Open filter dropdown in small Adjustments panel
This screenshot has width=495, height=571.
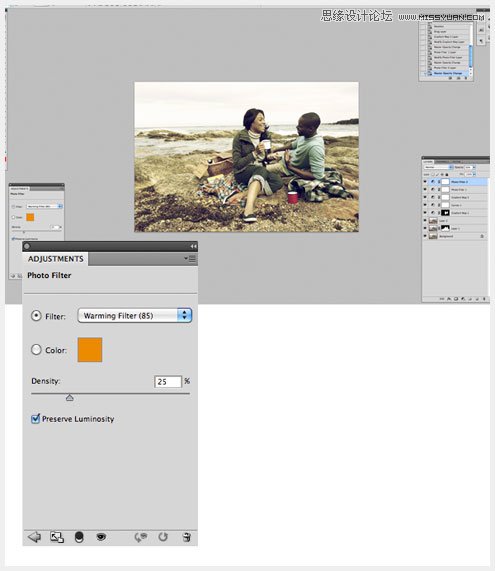45,206
